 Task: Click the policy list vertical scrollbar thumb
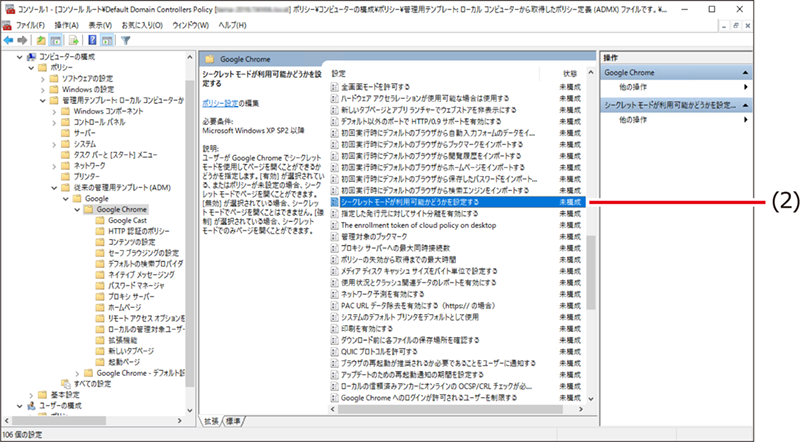point(591,272)
